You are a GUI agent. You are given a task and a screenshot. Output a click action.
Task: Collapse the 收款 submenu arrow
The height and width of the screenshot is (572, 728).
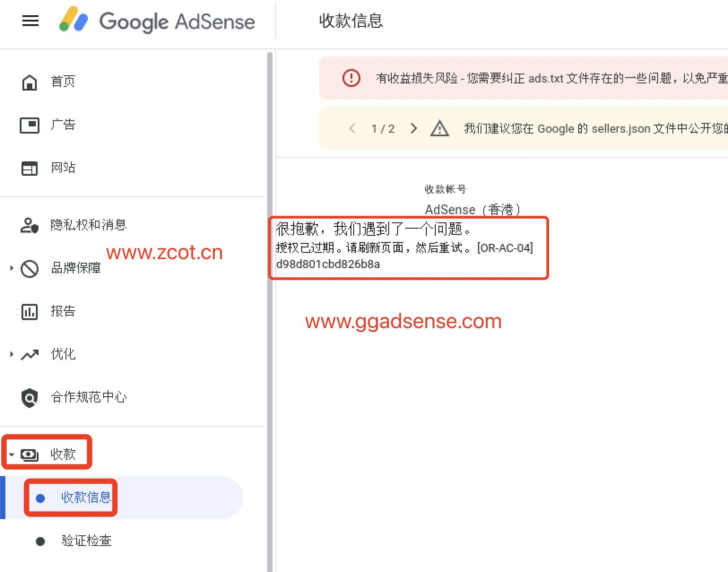tap(12, 455)
